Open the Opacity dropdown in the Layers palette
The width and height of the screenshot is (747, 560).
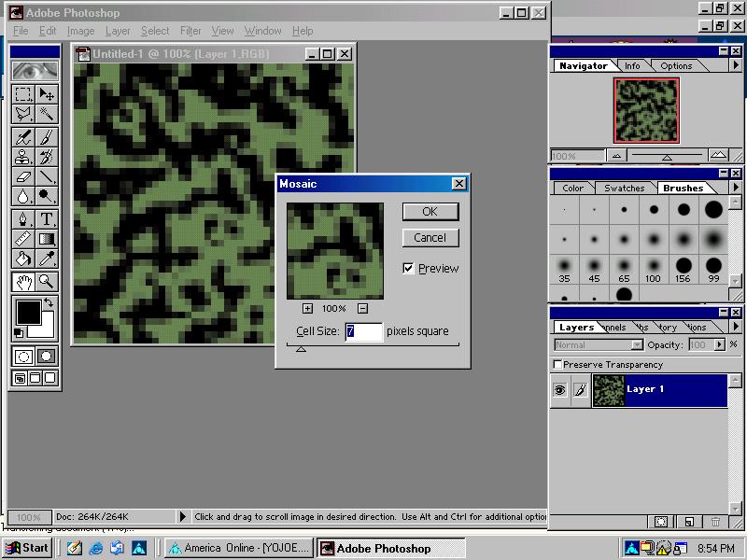719,344
